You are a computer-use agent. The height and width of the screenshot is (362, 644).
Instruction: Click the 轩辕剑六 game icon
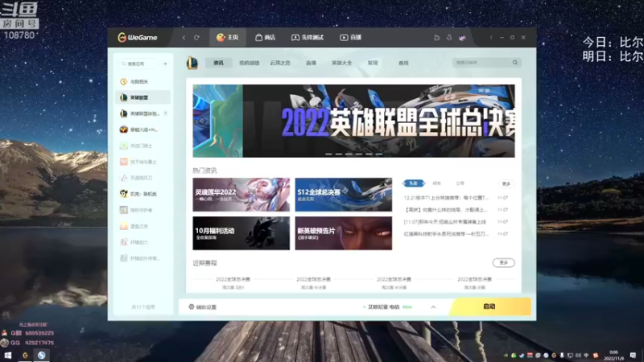(x=124, y=242)
